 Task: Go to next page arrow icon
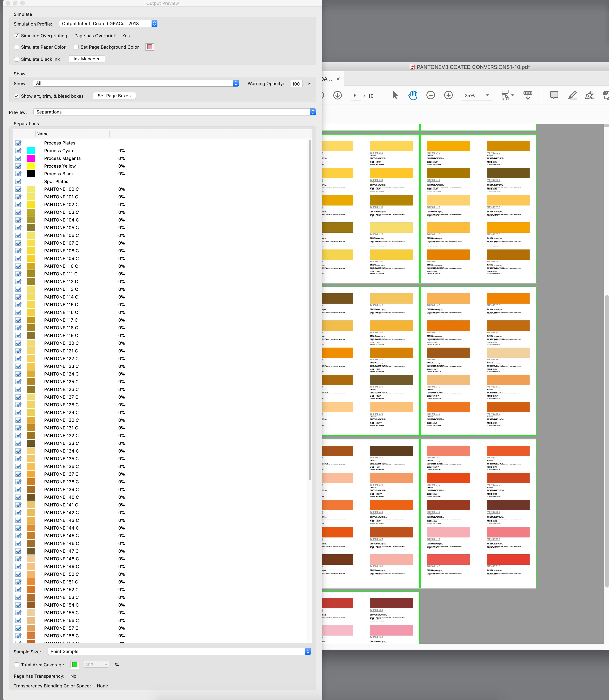(x=338, y=95)
